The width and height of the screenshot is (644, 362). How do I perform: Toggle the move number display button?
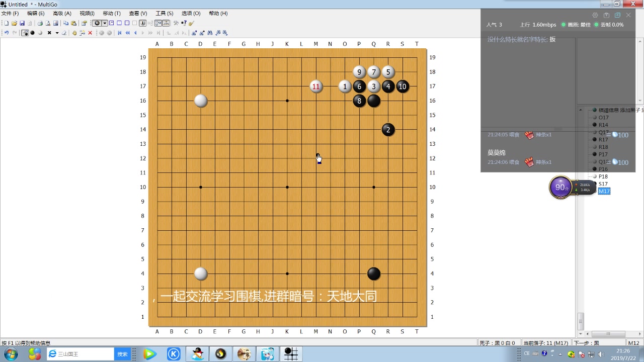click(x=97, y=23)
